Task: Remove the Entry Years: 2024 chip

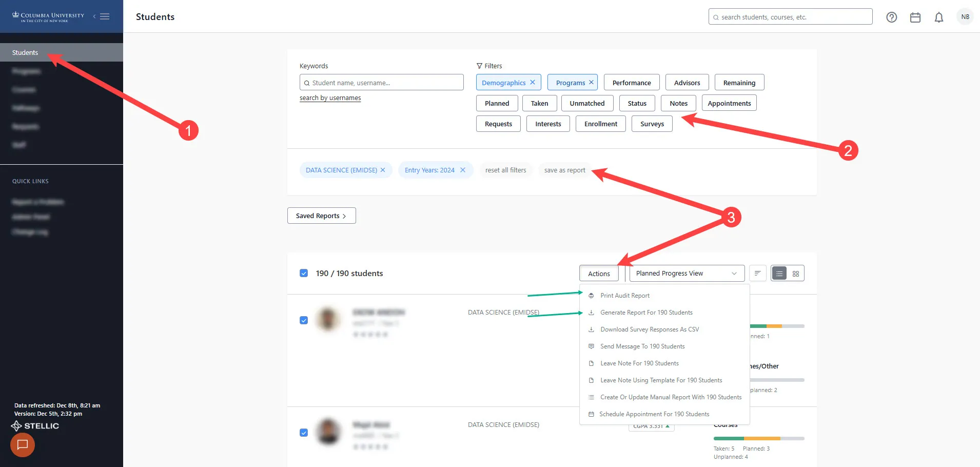Action: tap(463, 170)
